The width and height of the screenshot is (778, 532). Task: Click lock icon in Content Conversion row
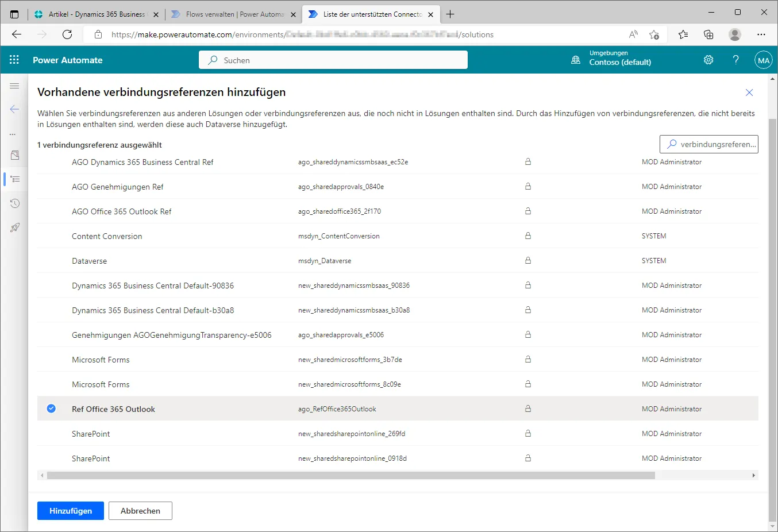(x=528, y=236)
